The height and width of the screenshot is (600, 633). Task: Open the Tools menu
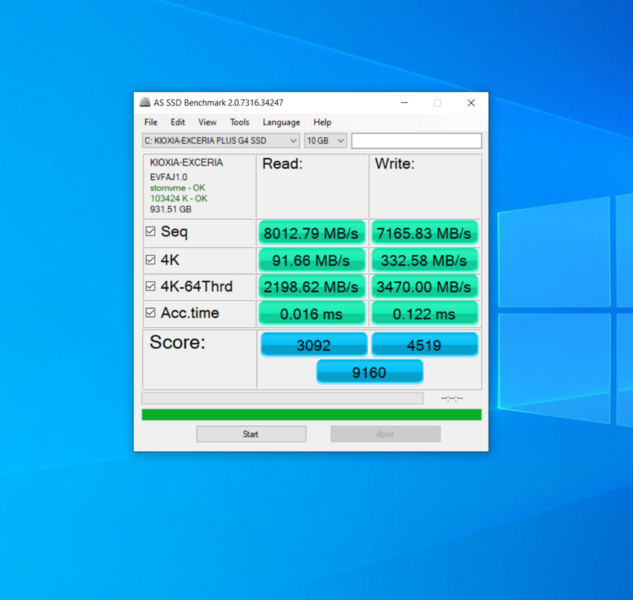point(239,122)
